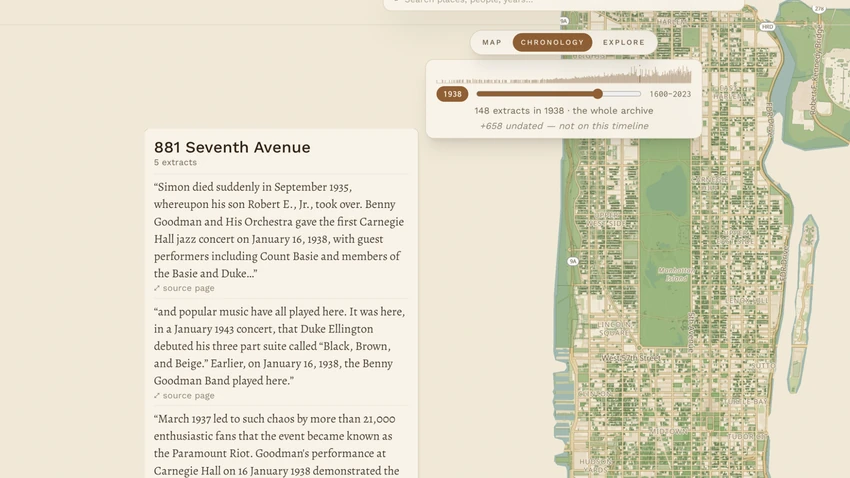Click the +658 undated note

point(564,126)
